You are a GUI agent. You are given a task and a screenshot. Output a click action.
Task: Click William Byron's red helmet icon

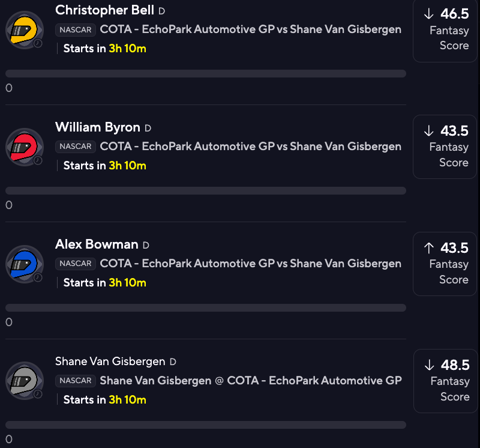tap(25, 147)
